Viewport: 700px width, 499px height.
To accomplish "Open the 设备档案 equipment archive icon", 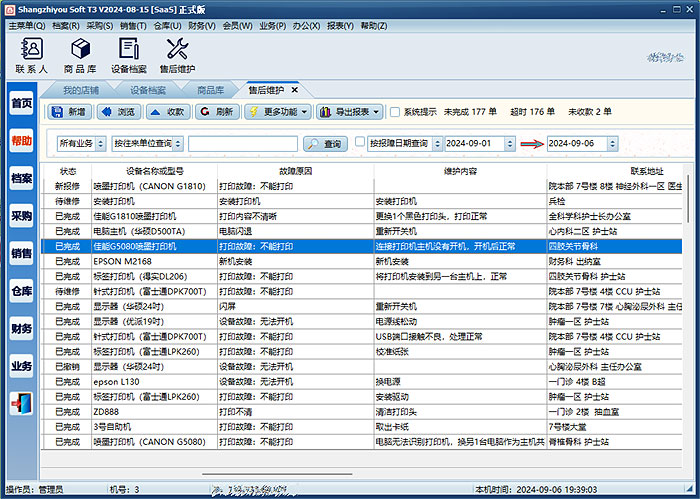I will point(129,55).
